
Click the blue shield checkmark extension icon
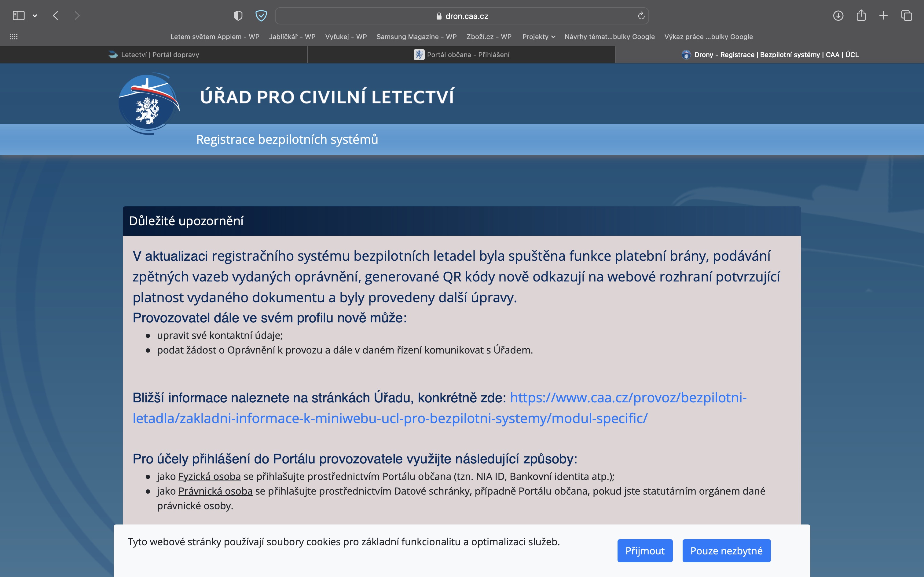click(x=261, y=16)
